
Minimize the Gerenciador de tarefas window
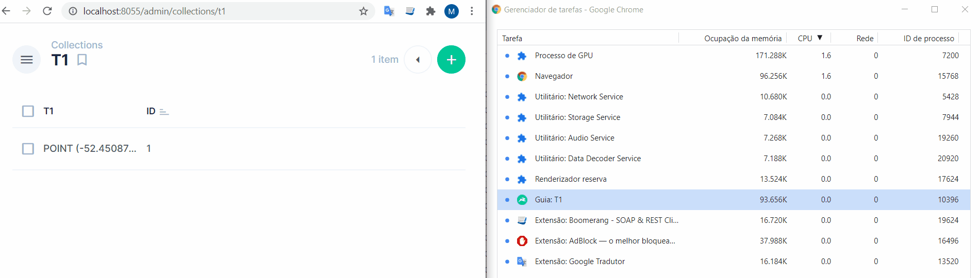(905, 9)
